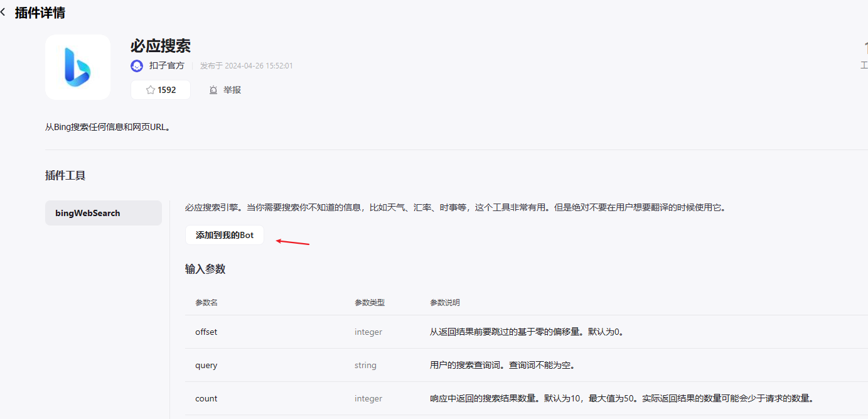
Task: Click the query parameter name
Action: (206, 365)
